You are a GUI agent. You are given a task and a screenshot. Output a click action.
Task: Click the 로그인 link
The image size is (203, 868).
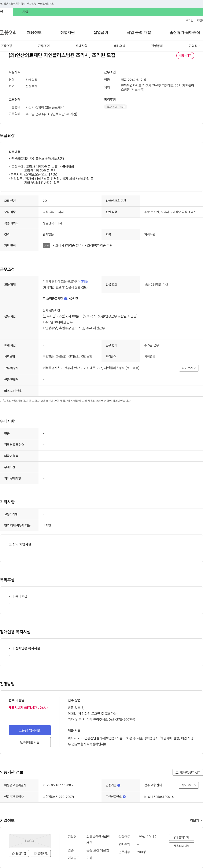(x=189, y=20)
